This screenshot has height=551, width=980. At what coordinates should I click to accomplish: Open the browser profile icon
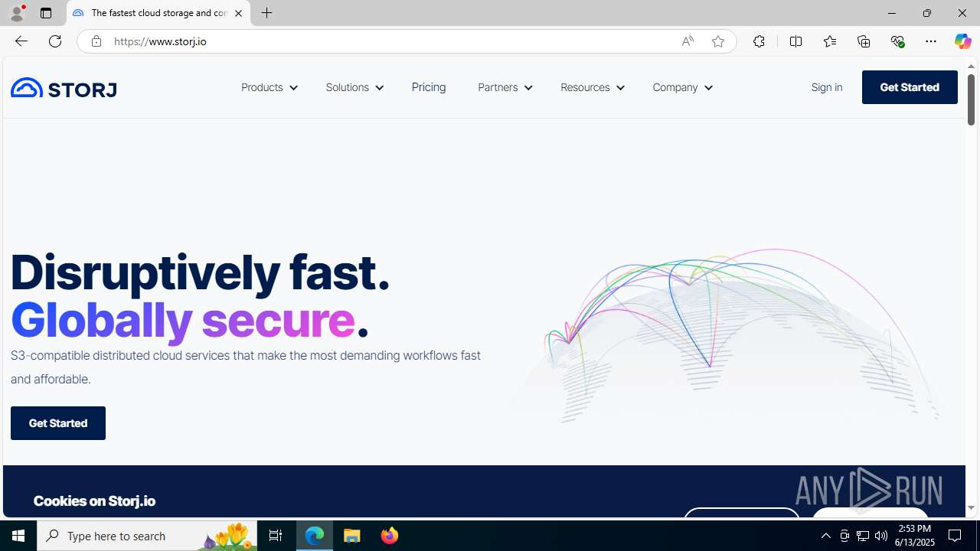17,13
